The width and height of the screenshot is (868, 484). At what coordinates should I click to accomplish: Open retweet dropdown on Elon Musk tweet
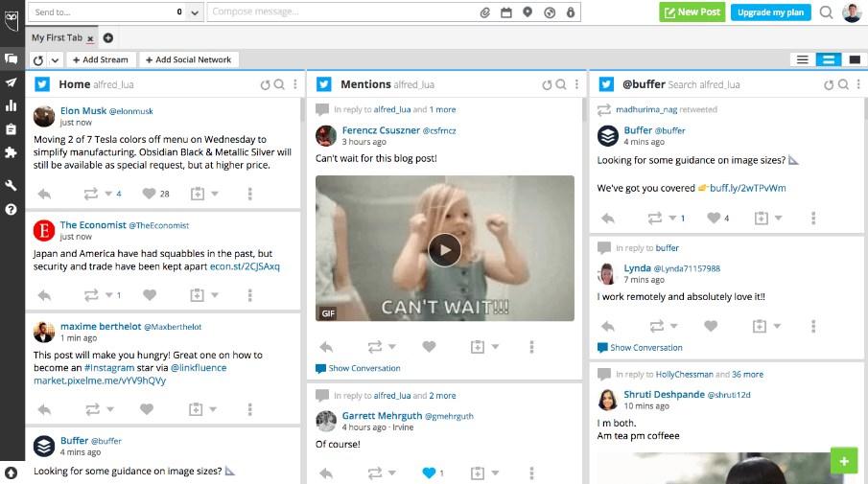(x=108, y=194)
